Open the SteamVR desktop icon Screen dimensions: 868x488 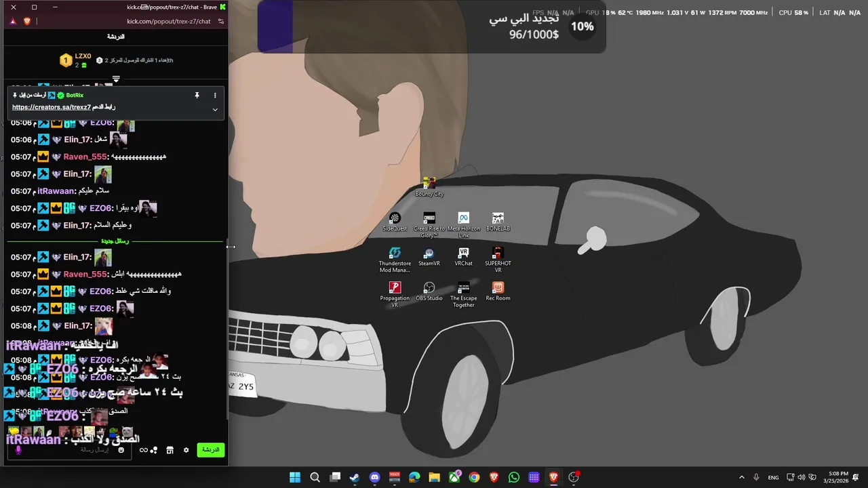tap(429, 257)
